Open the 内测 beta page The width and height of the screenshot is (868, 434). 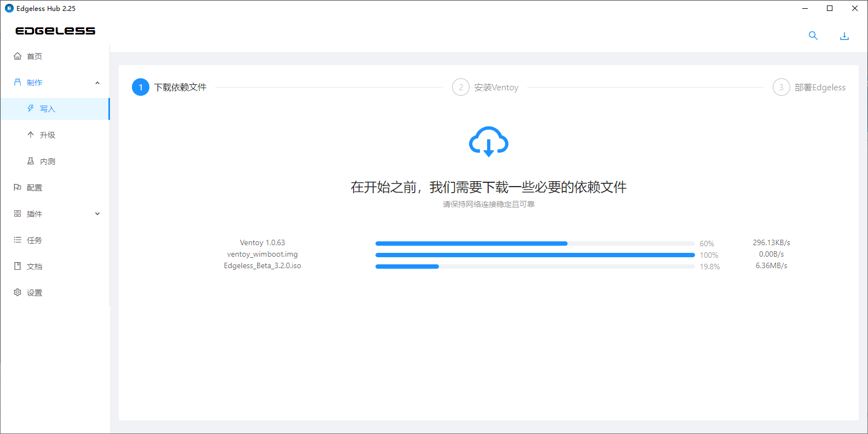click(x=55, y=161)
